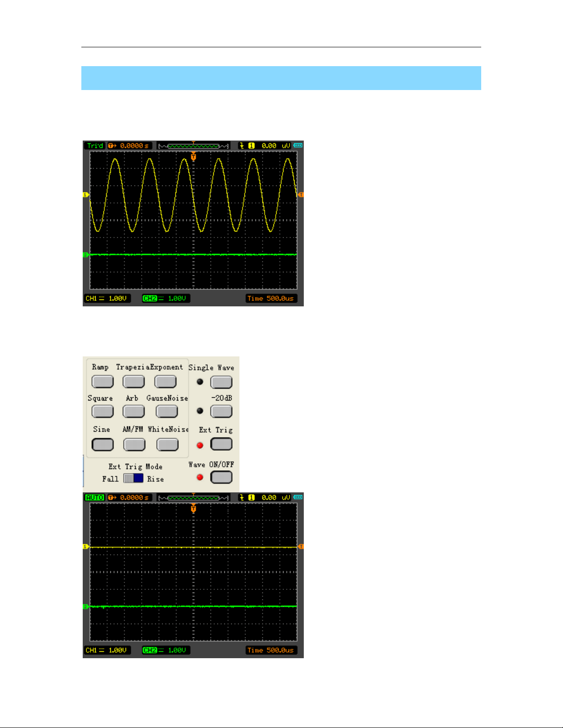The image size is (563, 728).
Task: Click the orange T trigger position marker, upper oscilloscope
Action: point(193,156)
